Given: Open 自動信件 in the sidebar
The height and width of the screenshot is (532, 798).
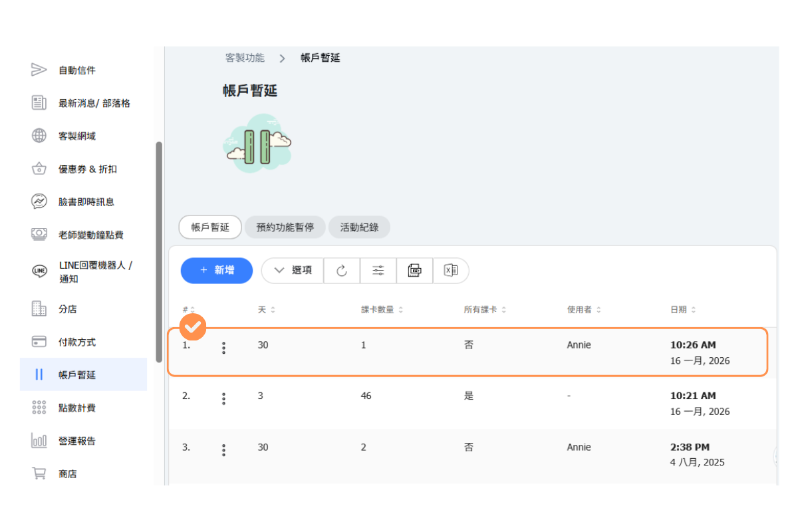Looking at the screenshot, I should [x=76, y=70].
